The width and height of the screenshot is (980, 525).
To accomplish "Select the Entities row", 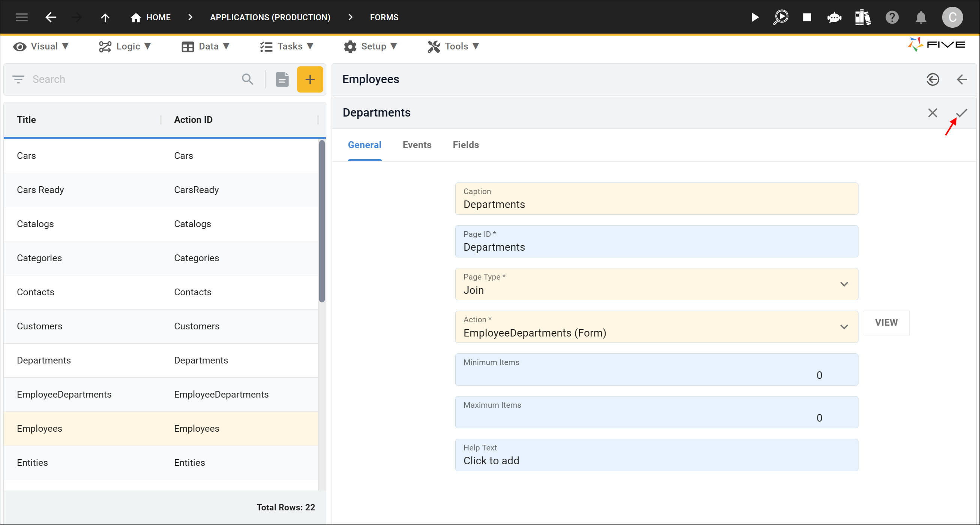I will click(x=161, y=463).
